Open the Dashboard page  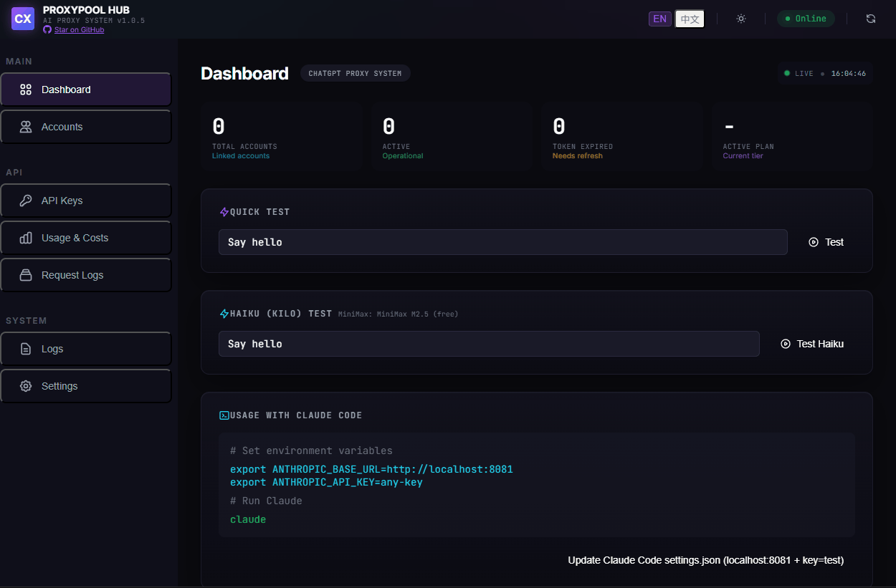(86, 90)
